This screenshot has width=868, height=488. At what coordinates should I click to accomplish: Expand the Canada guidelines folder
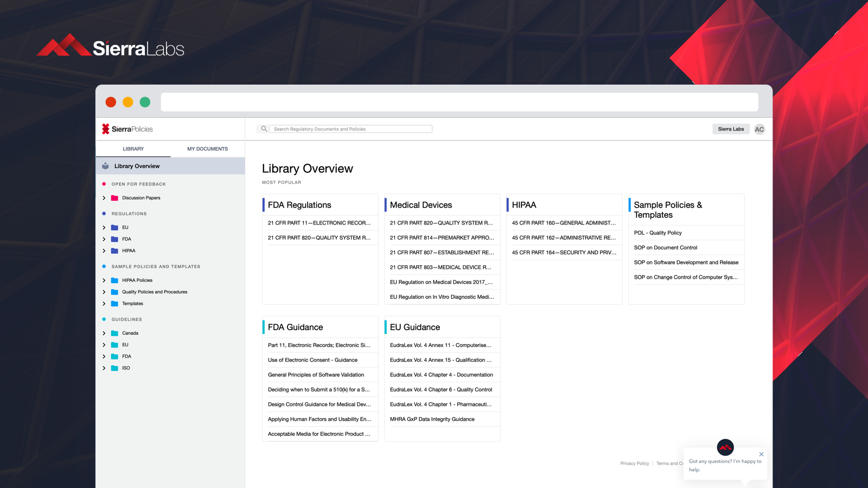click(104, 333)
